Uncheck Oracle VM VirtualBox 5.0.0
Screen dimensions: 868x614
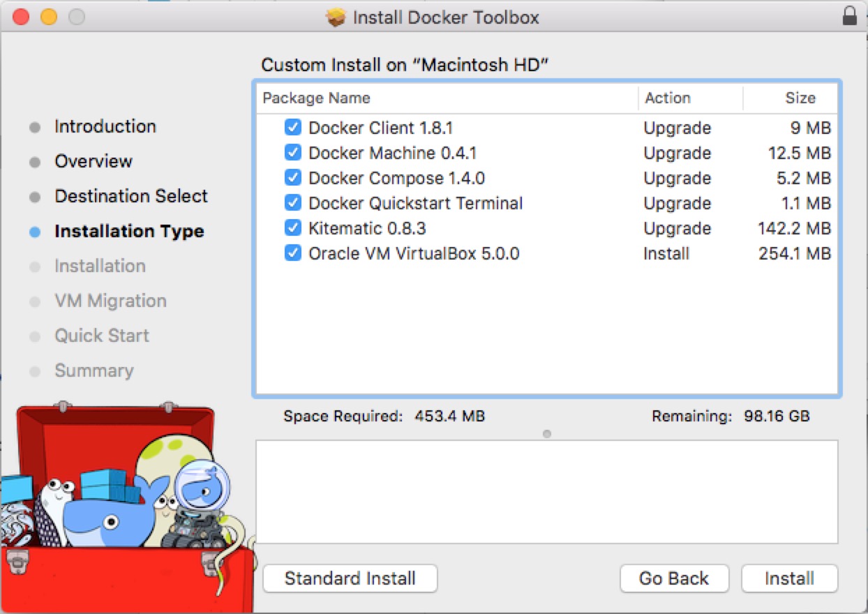[292, 253]
